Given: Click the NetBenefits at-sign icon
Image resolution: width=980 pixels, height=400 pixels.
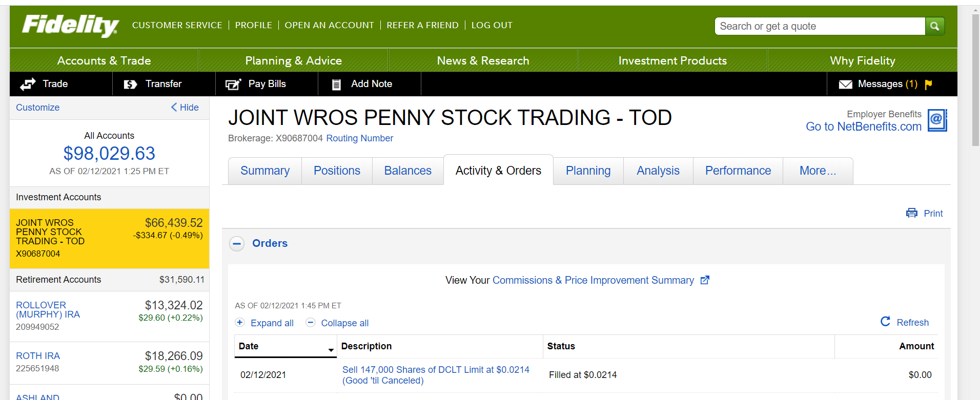Looking at the screenshot, I should point(937,120).
